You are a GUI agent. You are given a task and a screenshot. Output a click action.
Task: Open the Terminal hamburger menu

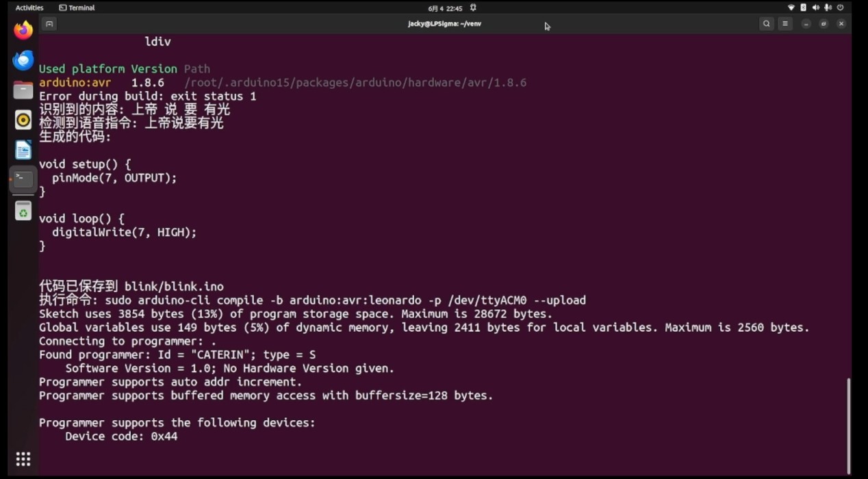tap(784, 23)
